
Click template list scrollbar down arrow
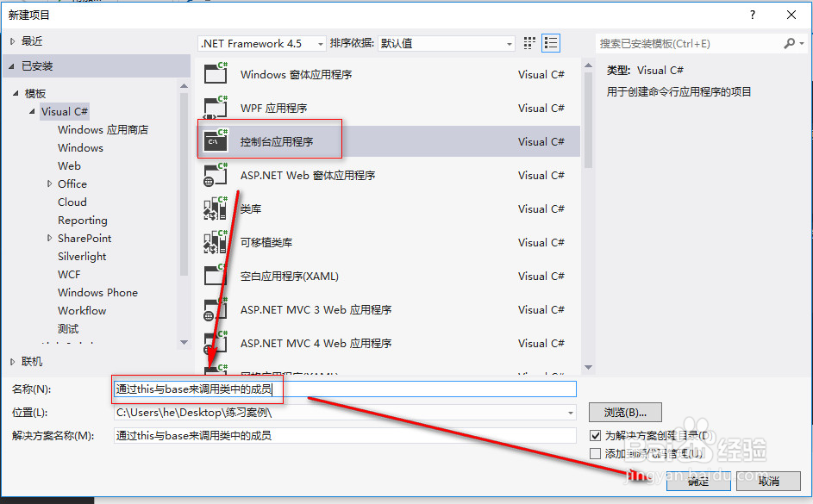click(x=588, y=367)
